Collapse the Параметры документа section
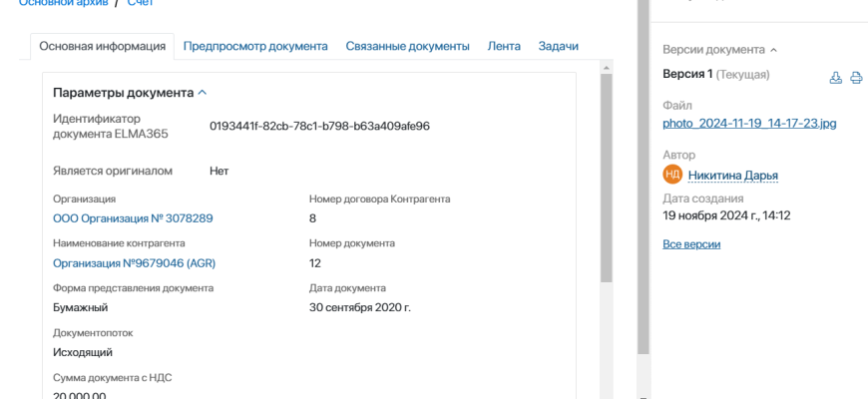 click(203, 92)
